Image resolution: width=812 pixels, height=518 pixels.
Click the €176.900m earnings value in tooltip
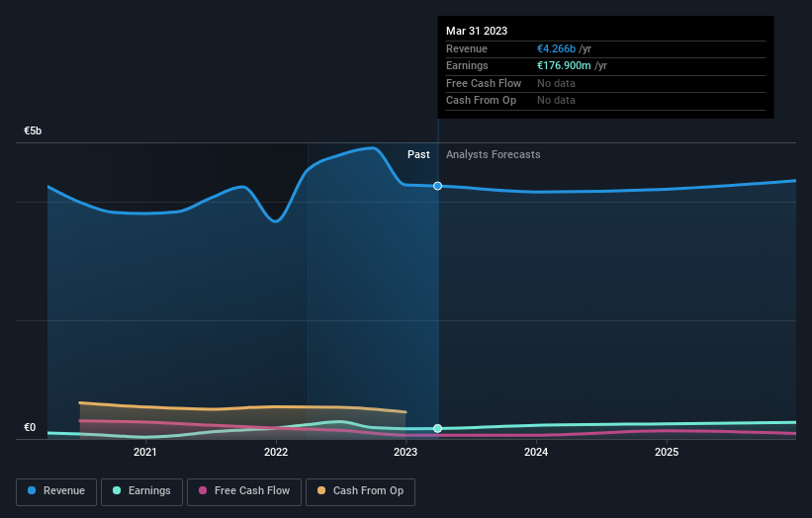[564, 65]
